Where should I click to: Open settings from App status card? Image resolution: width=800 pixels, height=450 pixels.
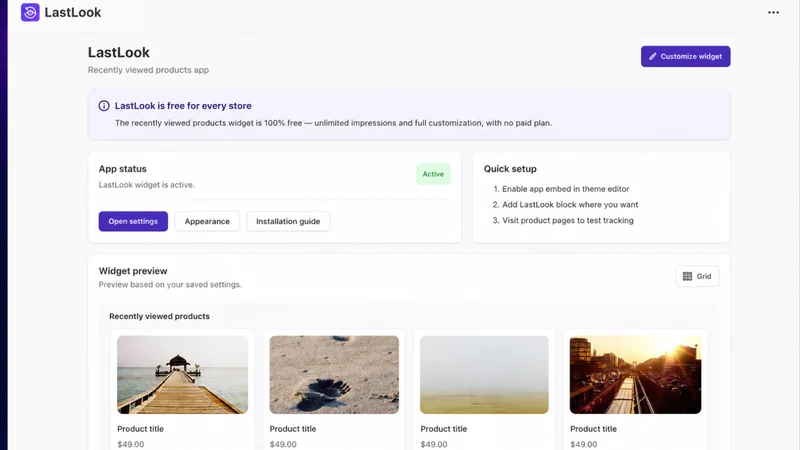[x=133, y=221]
